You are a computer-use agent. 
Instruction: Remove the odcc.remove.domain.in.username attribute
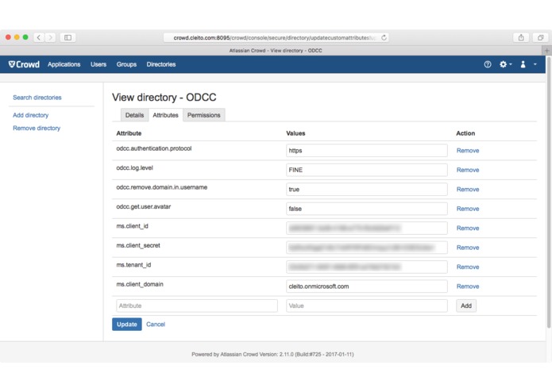[x=468, y=189]
